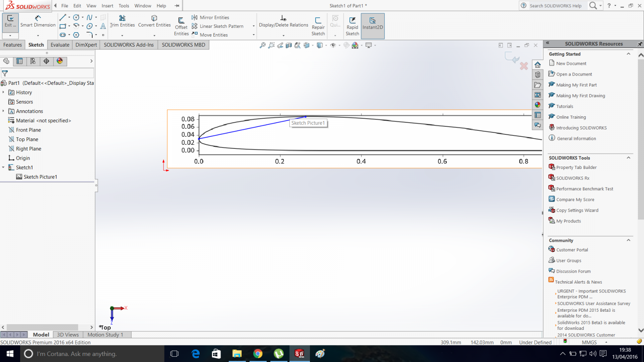Click New Document link
This screenshot has width=644, height=362.
pos(571,64)
